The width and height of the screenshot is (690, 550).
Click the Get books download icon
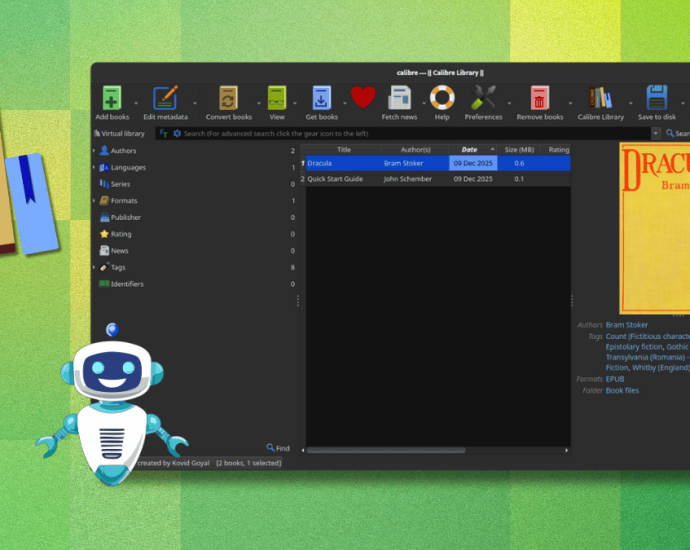[x=321, y=98]
